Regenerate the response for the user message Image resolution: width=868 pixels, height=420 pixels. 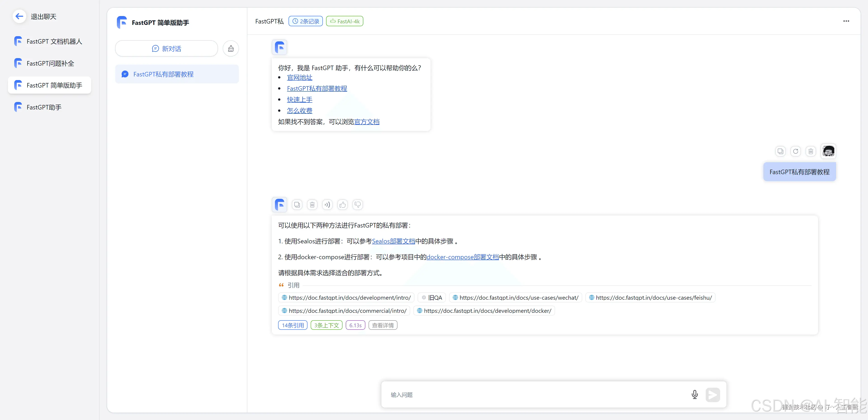796,151
